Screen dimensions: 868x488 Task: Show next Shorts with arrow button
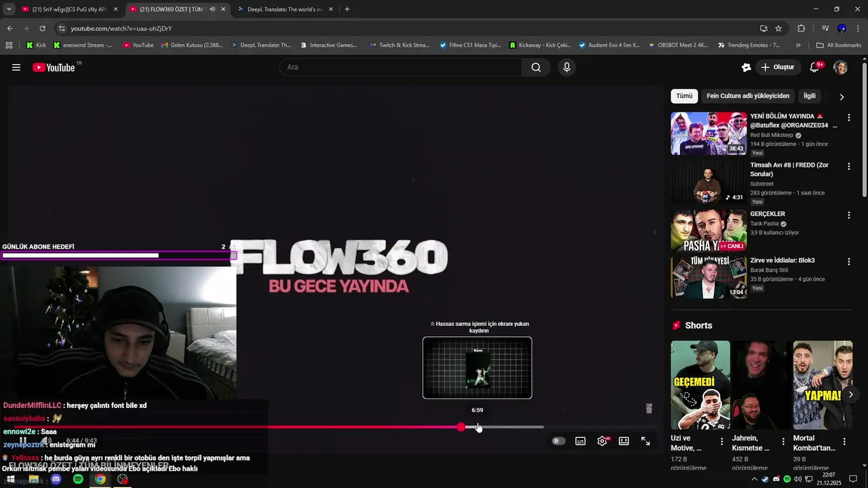pos(850,394)
